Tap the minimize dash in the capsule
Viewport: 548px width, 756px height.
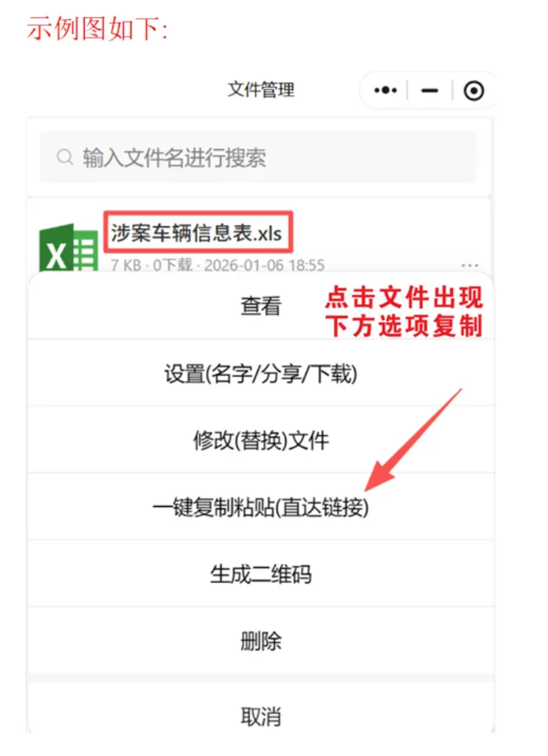pyautogui.click(x=429, y=90)
